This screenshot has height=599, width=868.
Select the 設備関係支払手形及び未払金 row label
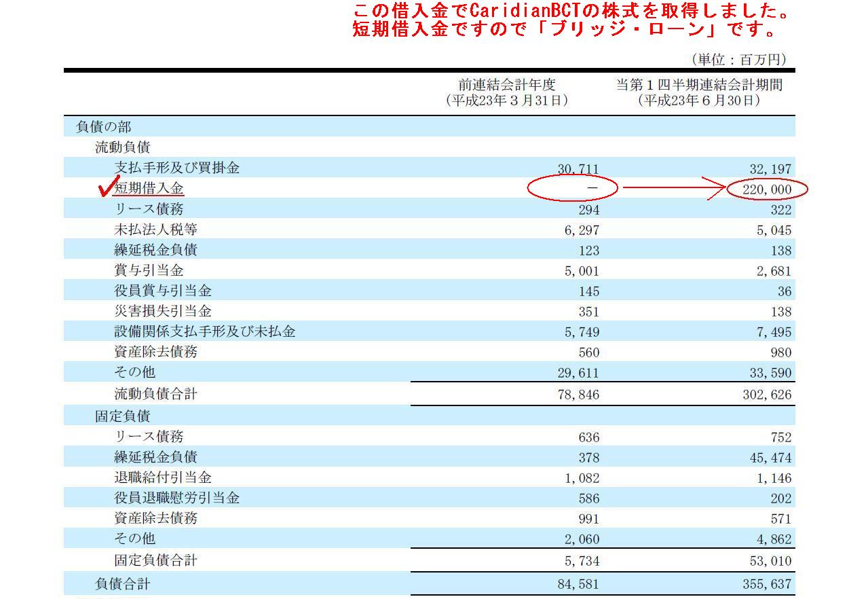click(204, 331)
